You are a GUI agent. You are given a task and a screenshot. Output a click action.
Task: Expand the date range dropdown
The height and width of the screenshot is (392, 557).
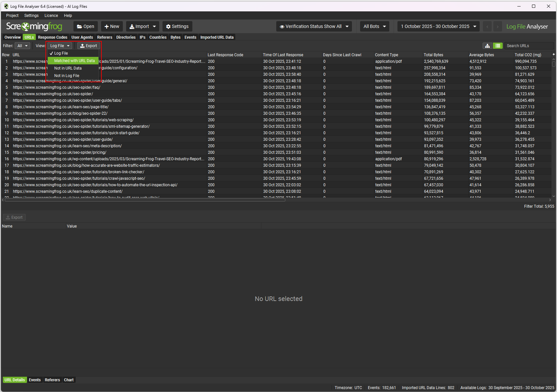438,27
